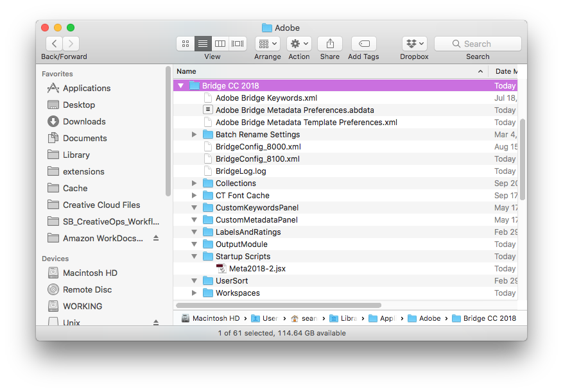Click Bridge CC 2018 in path bar
This screenshot has width=563, height=392.
coord(484,318)
